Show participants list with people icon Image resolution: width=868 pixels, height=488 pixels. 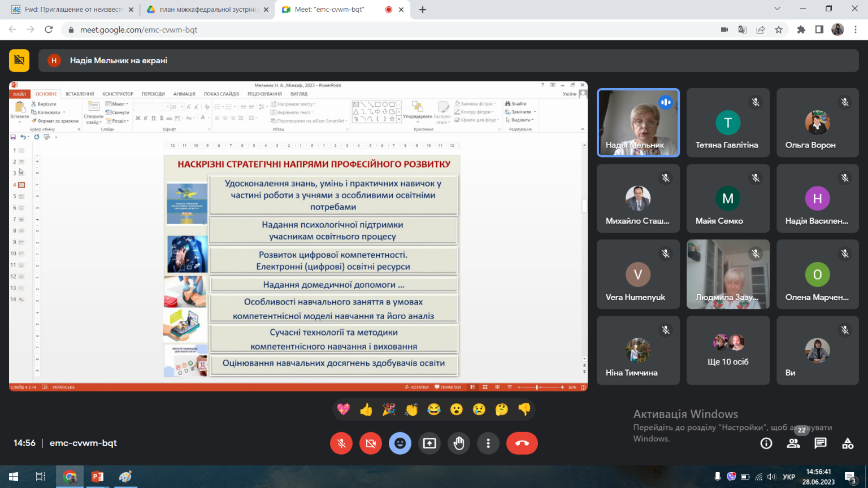click(x=793, y=443)
